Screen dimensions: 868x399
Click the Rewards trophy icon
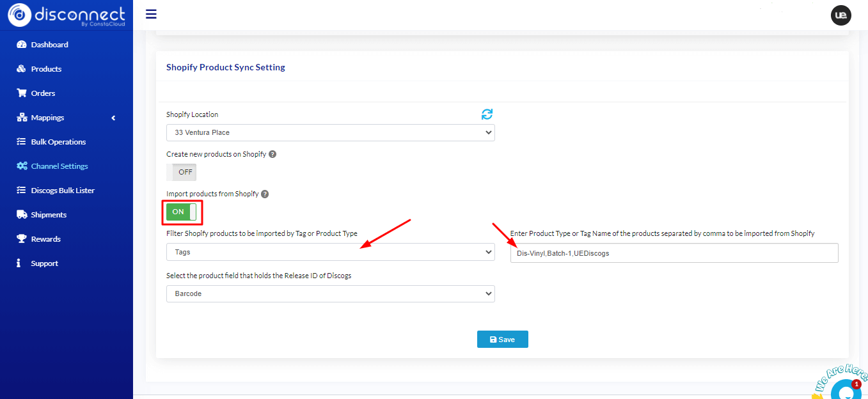point(21,239)
